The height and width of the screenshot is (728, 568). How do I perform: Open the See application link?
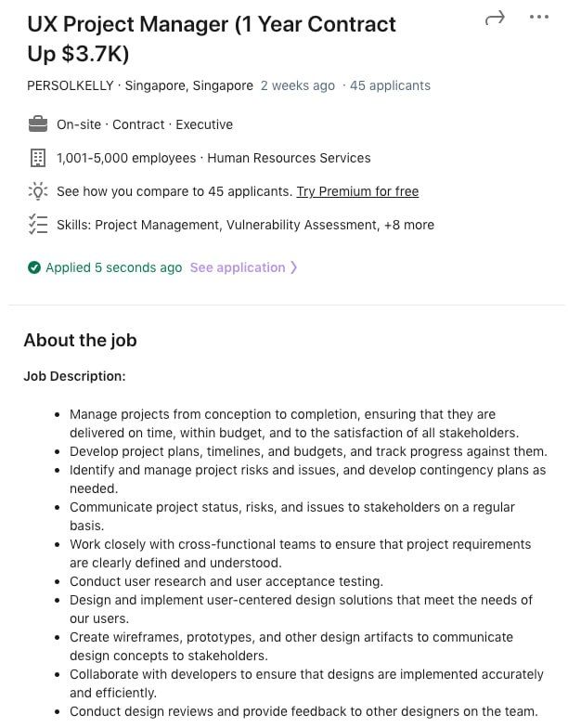tap(238, 267)
